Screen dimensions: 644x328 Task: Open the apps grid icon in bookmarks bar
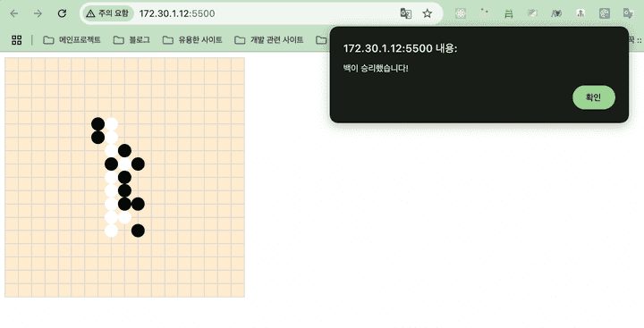pyautogui.click(x=17, y=40)
